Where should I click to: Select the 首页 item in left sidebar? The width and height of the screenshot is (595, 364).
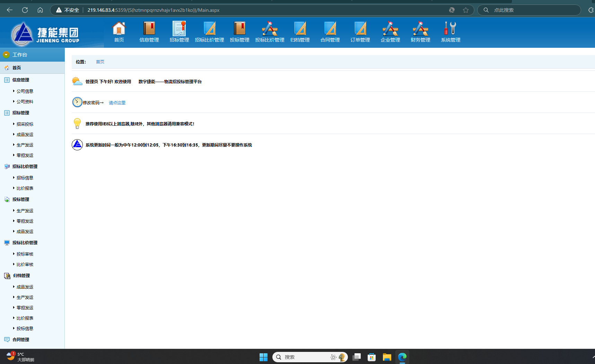click(17, 68)
